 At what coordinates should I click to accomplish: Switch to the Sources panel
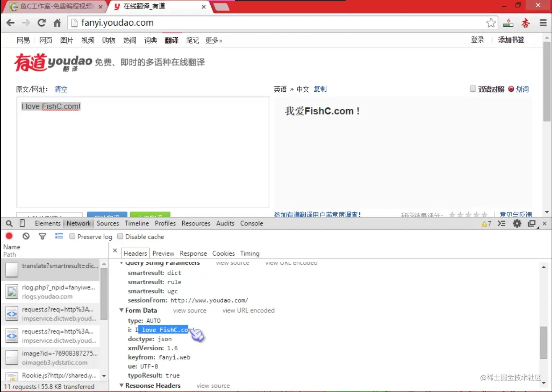[108, 224]
